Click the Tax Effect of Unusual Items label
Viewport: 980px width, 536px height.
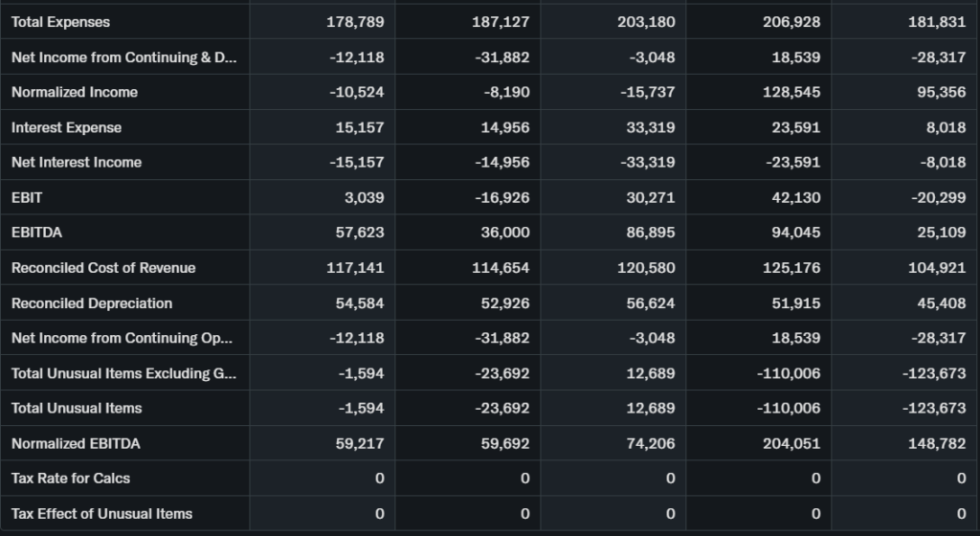[x=101, y=514]
